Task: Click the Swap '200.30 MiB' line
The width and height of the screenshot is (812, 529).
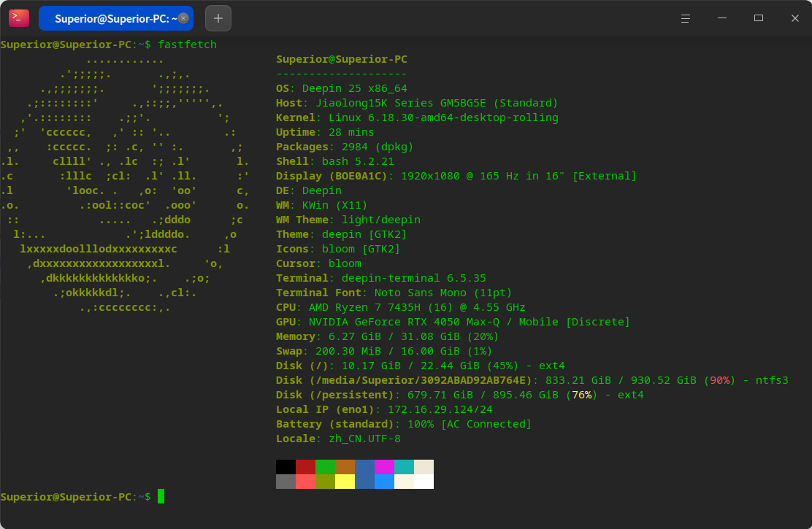Action: pyautogui.click(x=384, y=351)
